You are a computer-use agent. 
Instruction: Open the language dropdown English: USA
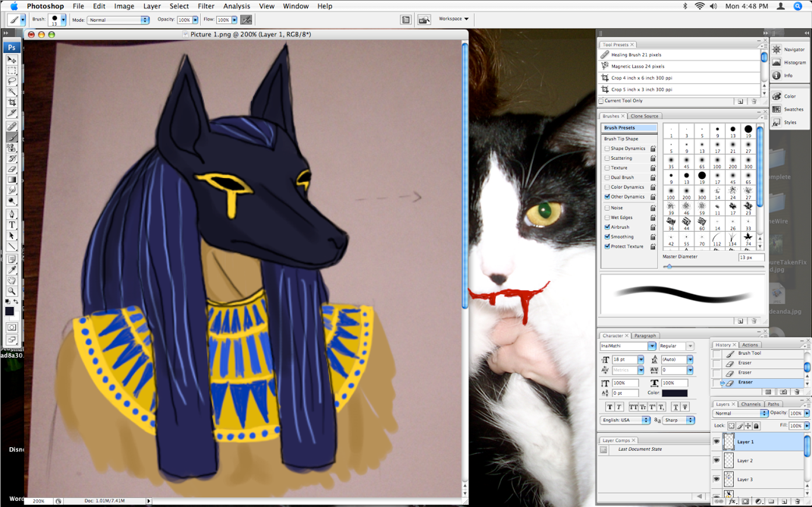click(625, 420)
